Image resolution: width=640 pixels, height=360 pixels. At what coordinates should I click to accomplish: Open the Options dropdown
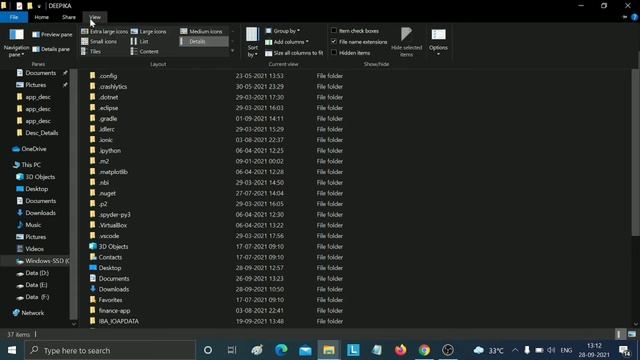point(438,42)
